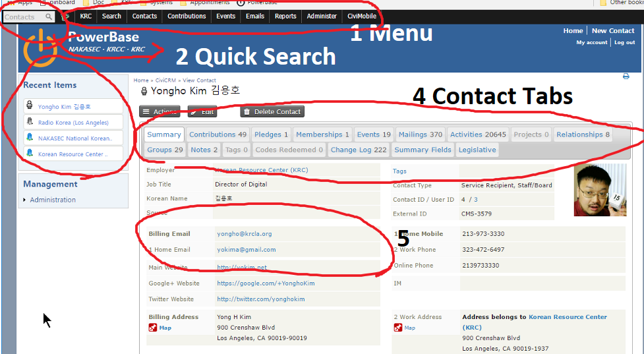Open the Actions dropdown button

click(160, 111)
